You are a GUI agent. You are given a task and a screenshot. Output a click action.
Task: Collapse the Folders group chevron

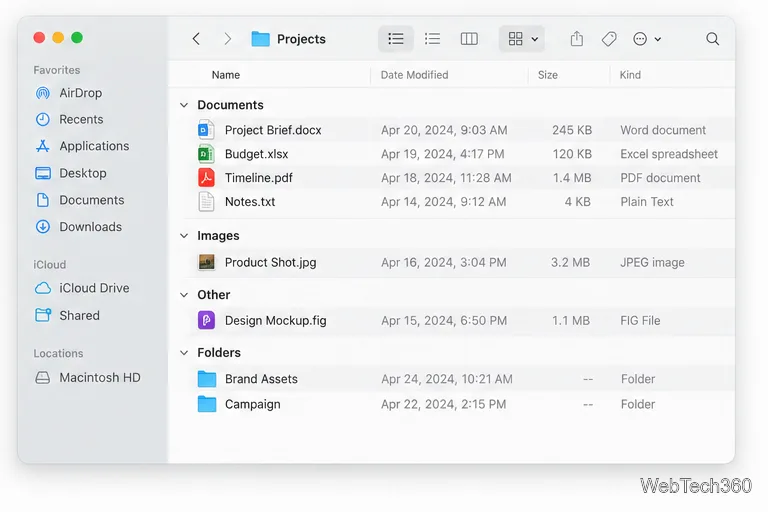click(x=184, y=353)
